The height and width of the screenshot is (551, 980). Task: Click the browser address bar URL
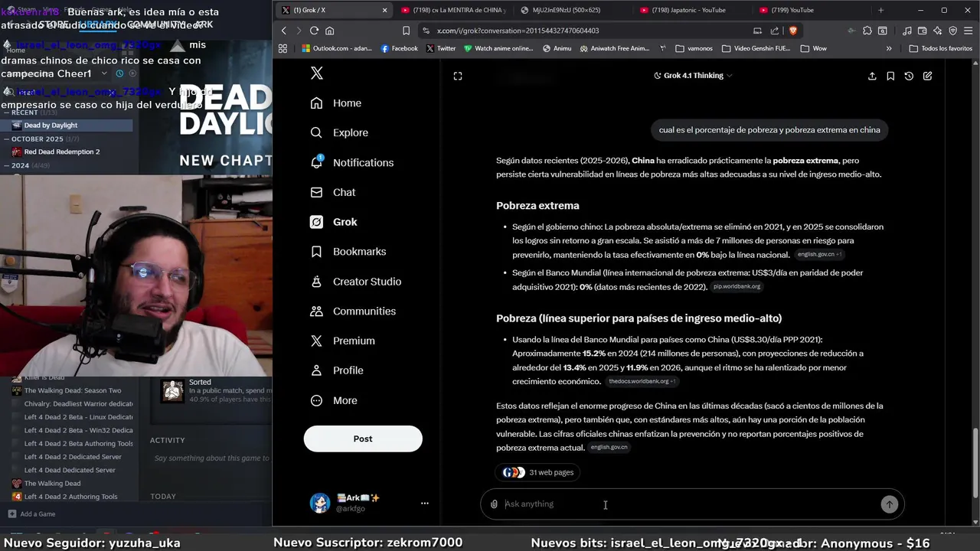518,31
